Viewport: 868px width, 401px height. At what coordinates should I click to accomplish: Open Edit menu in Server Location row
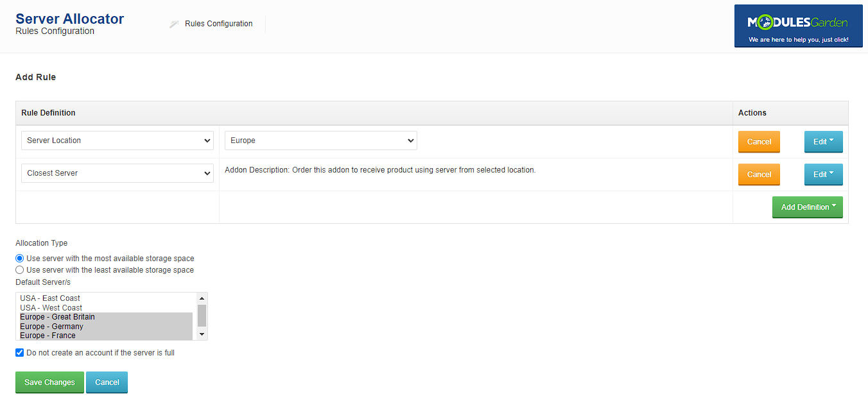(x=823, y=142)
